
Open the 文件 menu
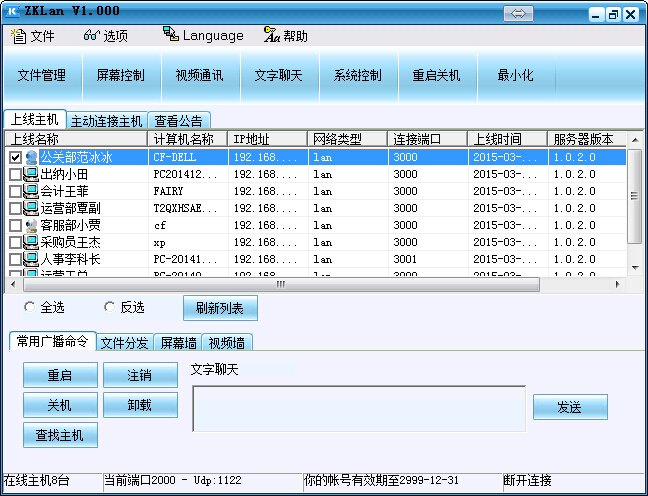point(32,36)
